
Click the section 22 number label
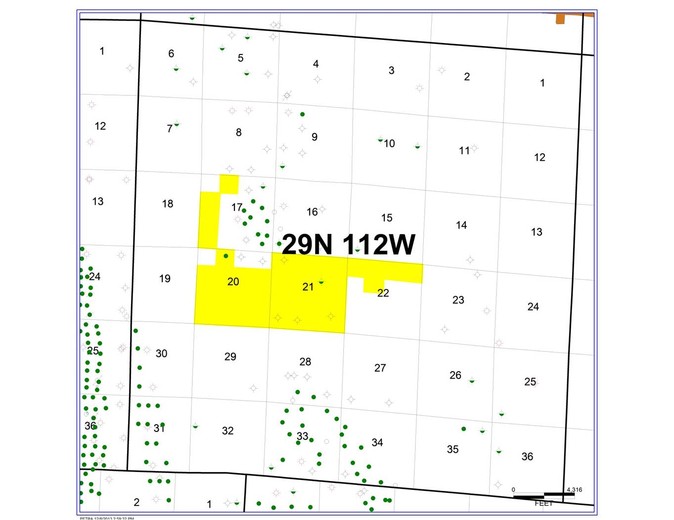[383, 293]
